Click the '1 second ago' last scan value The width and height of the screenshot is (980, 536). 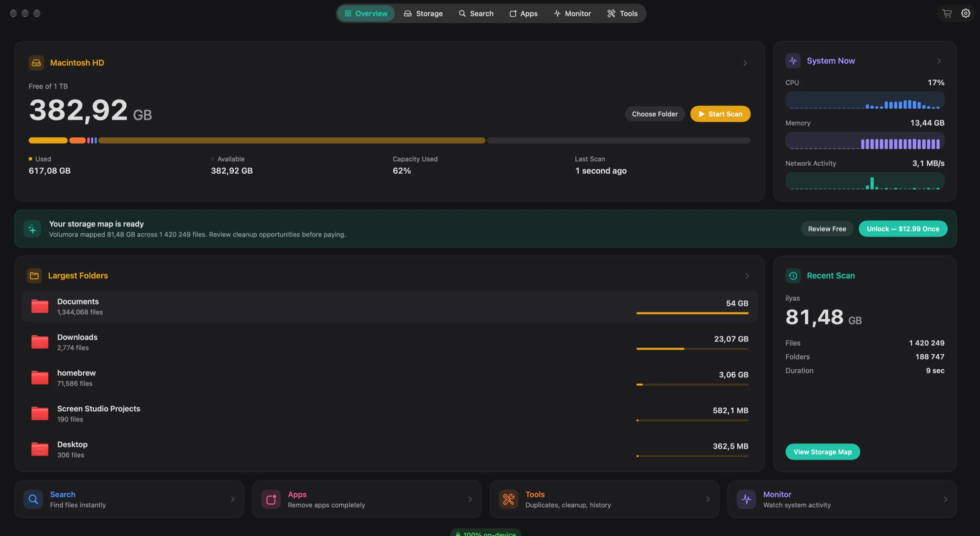(601, 171)
